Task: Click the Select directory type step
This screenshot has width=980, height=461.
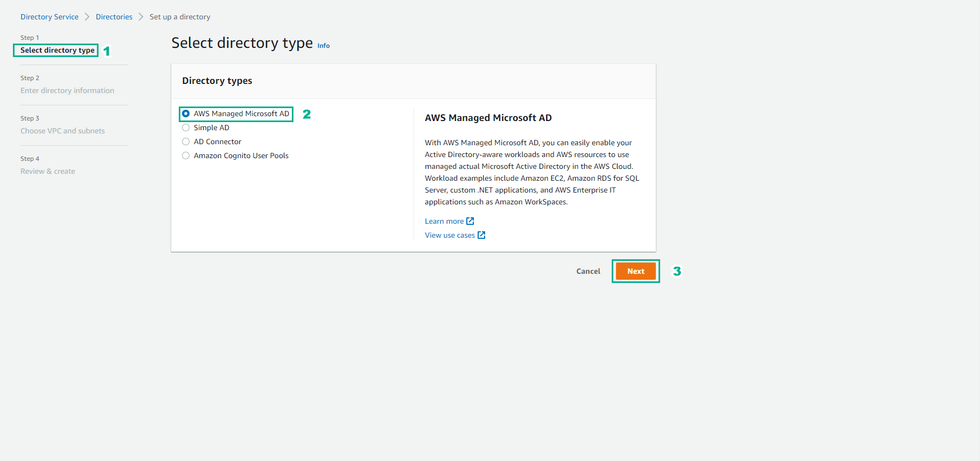Action: pyautogui.click(x=58, y=50)
